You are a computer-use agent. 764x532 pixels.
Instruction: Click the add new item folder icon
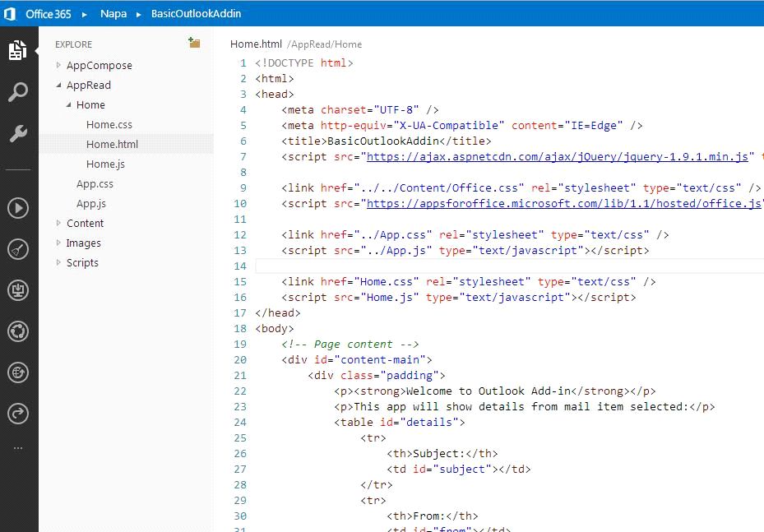(194, 43)
